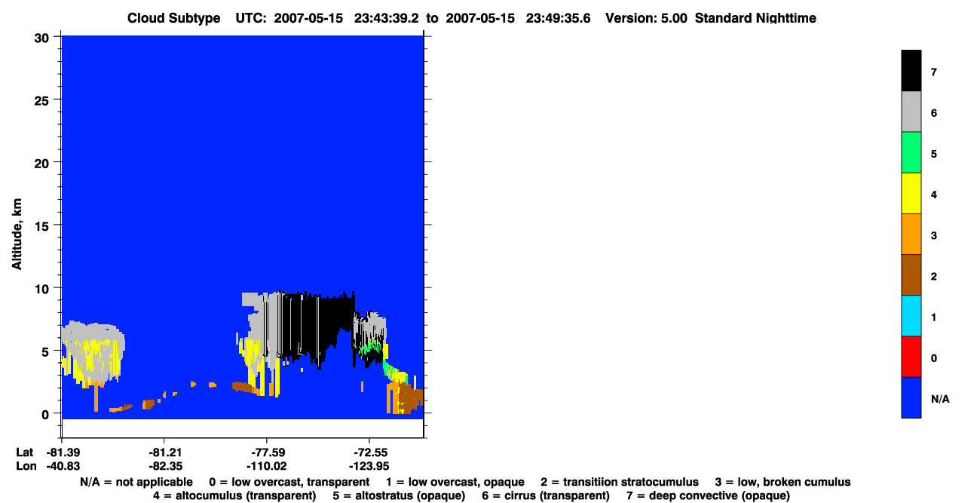
Task: Click the altitude tick label 5 on axis
Action: (x=46, y=351)
